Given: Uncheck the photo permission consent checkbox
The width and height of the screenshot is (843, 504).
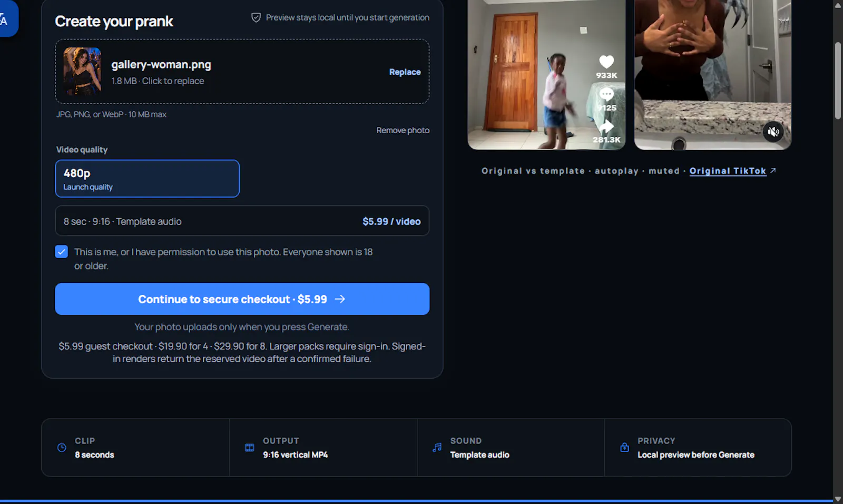Looking at the screenshot, I should [62, 252].
